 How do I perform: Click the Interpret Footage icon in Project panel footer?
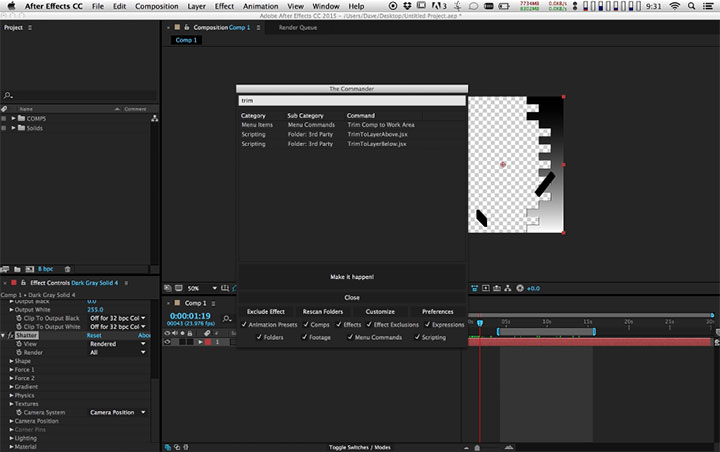pyautogui.click(x=5, y=269)
